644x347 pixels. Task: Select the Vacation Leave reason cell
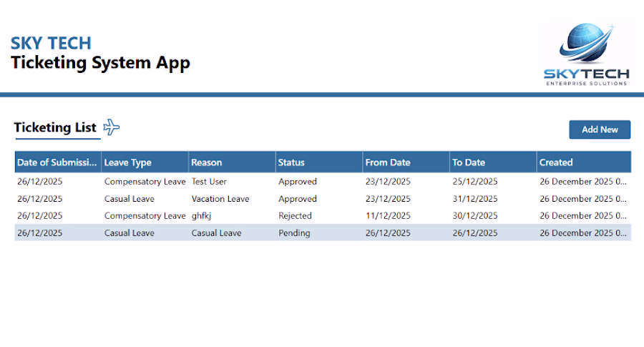coord(220,199)
